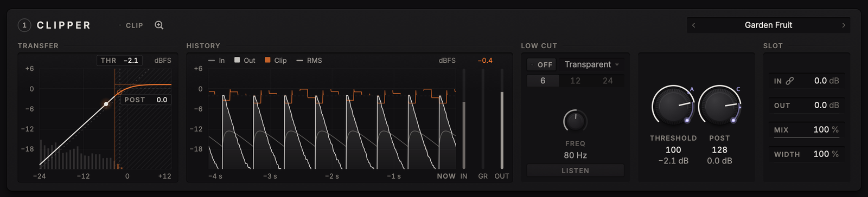Click the orange Clip legend square

tap(267, 60)
